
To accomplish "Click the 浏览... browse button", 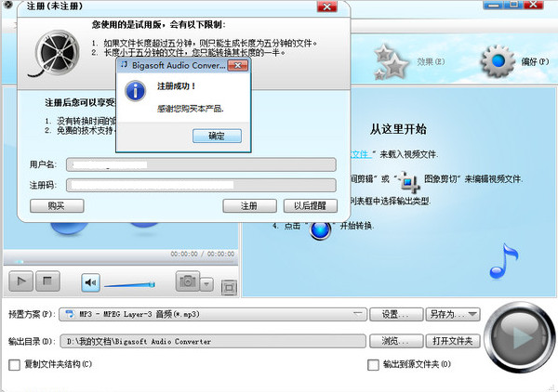I will pos(396,341).
